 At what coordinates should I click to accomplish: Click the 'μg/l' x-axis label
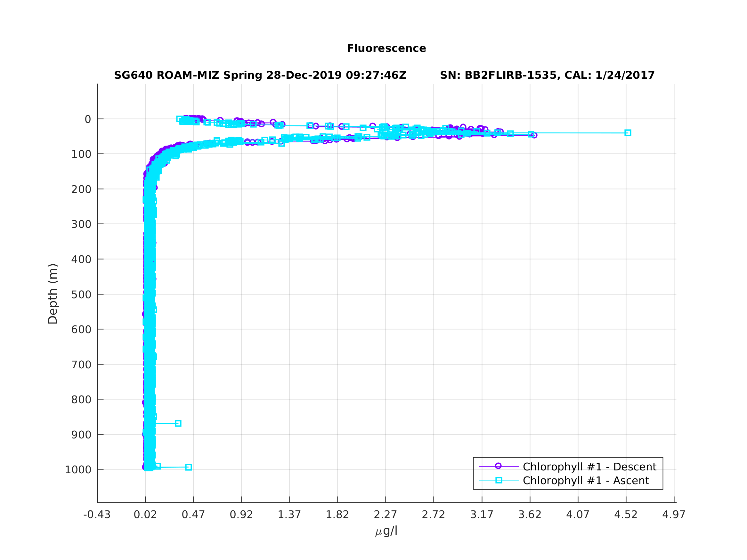[386, 531]
